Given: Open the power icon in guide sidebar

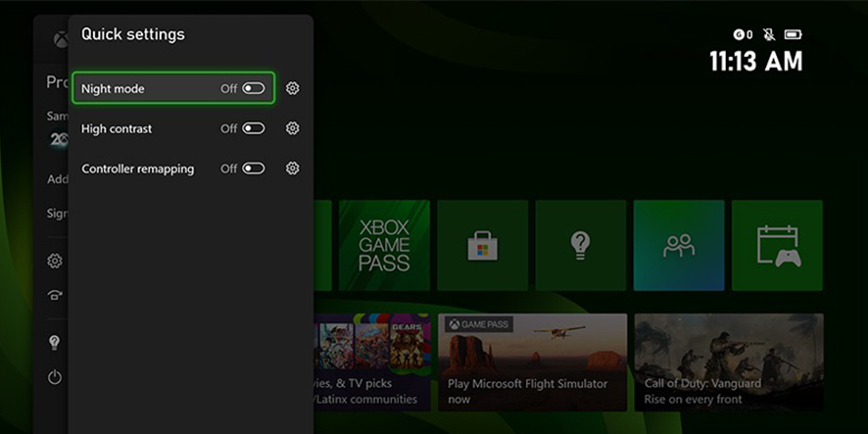Looking at the screenshot, I should pyautogui.click(x=54, y=377).
